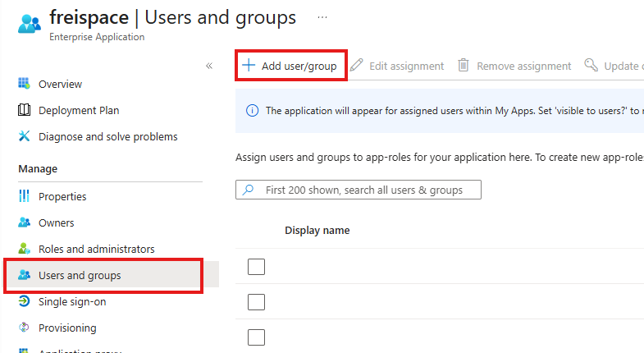The image size is (644, 353).
Task: Tick the second row checkbox
Action: (x=256, y=302)
